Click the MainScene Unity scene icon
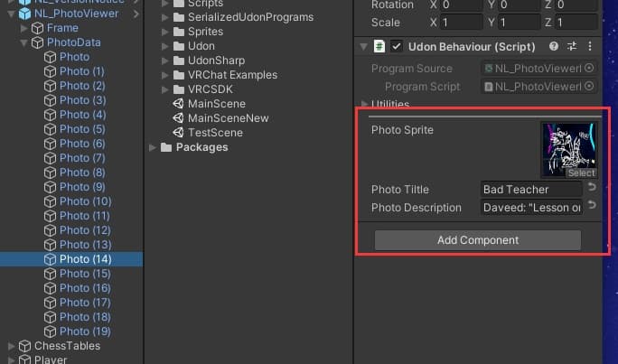 178,104
